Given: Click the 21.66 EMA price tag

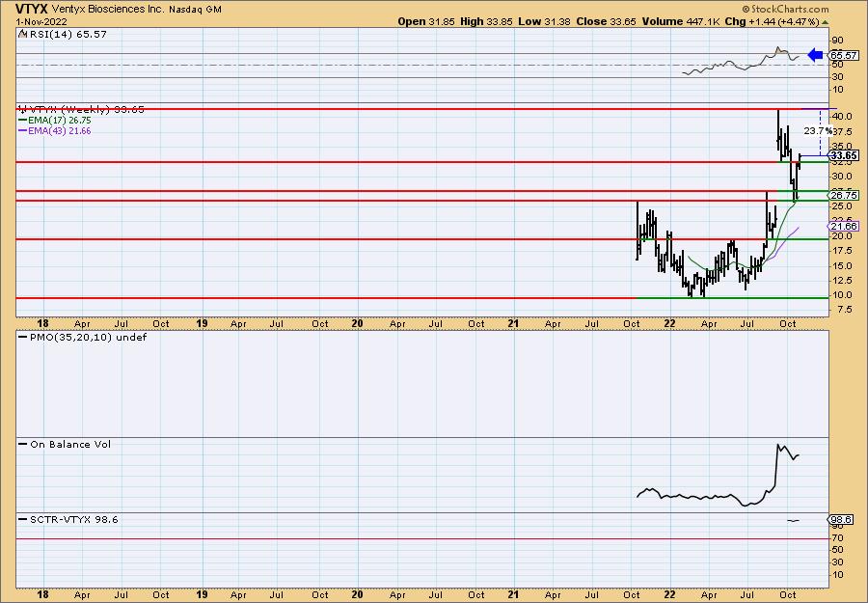Looking at the screenshot, I should pyautogui.click(x=844, y=226).
